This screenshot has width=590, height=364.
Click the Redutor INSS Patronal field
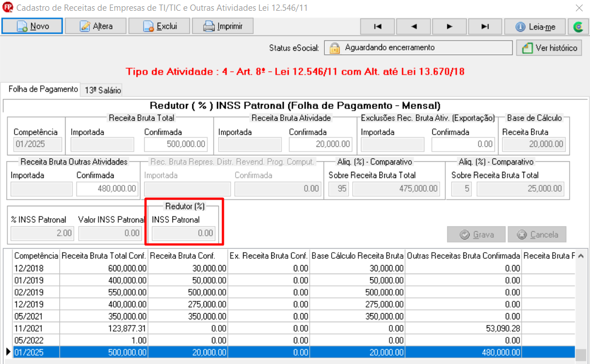tap(184, 233)
